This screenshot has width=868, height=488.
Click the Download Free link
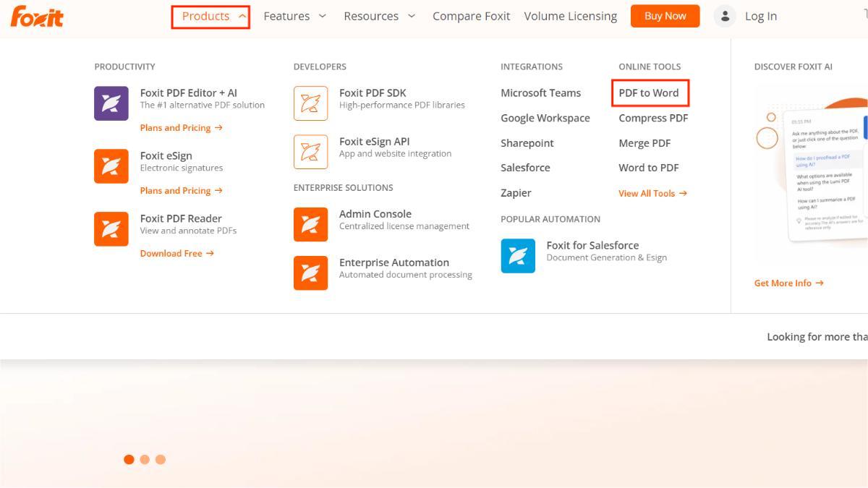(x=177, y=254)
